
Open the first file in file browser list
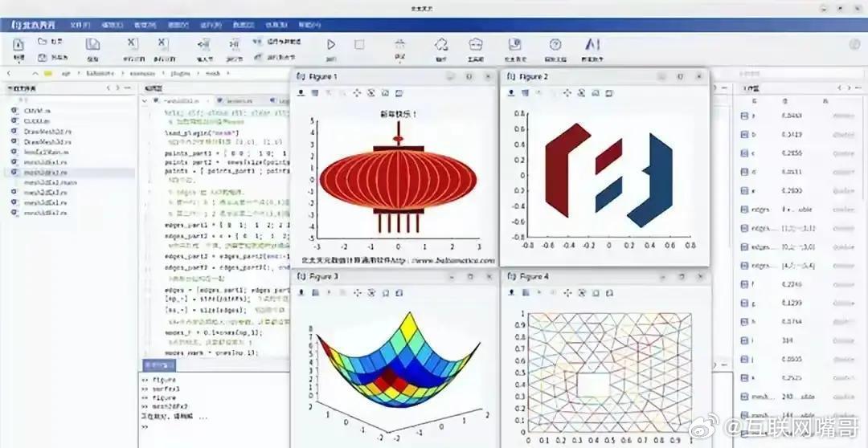click(37, 111)
